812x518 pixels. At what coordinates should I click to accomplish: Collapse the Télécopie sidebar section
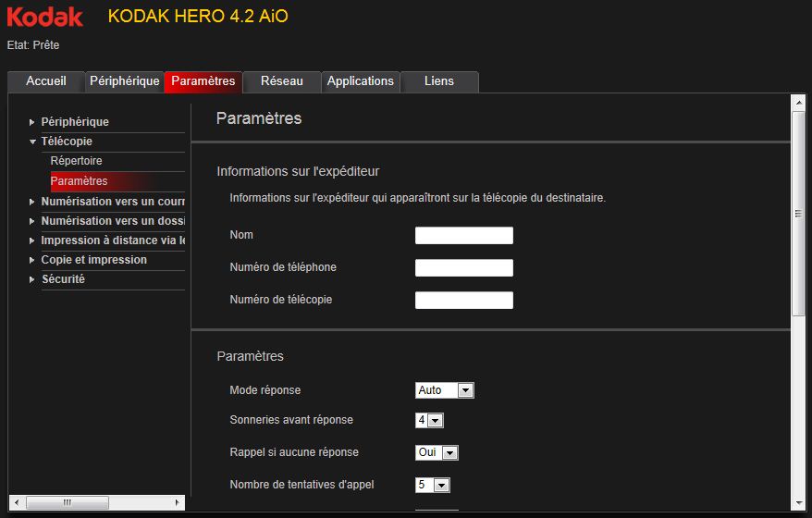pos(67,142)
